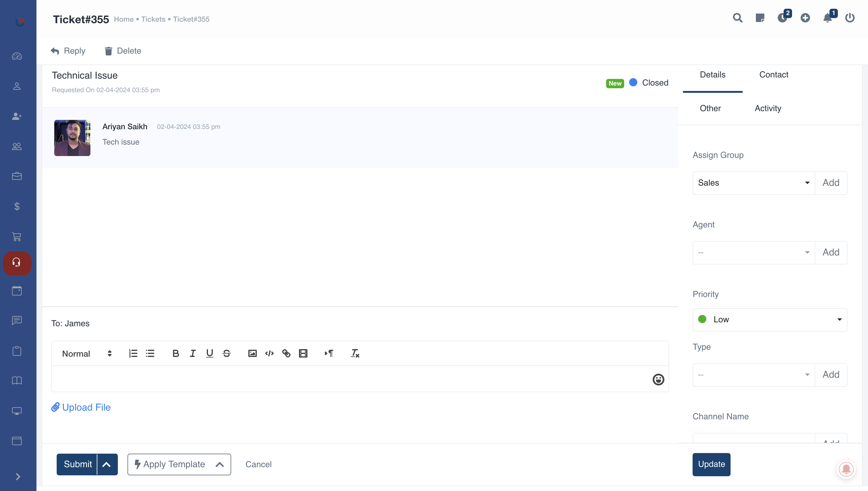Click the search magnifier icon
This screenshot has width=868, height=491.
(737, 18)
